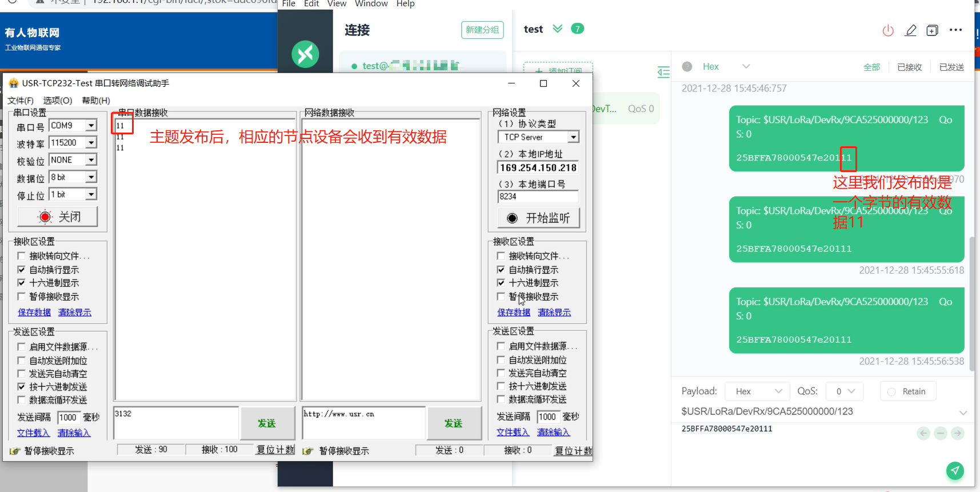This screenshot has height=492, width=980.
Task: Click the 新建分组 button
Action: (x=482, y=30)
